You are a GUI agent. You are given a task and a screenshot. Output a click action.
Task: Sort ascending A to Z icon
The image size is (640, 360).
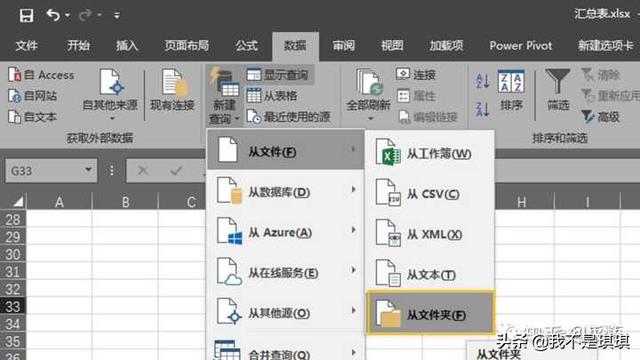pyautogui.click(x=482, y=80)
